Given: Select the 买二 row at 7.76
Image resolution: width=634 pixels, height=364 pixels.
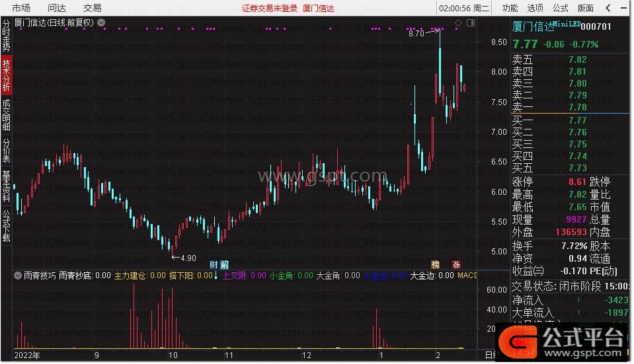Looking at the screenshot, I should [571, 133].
